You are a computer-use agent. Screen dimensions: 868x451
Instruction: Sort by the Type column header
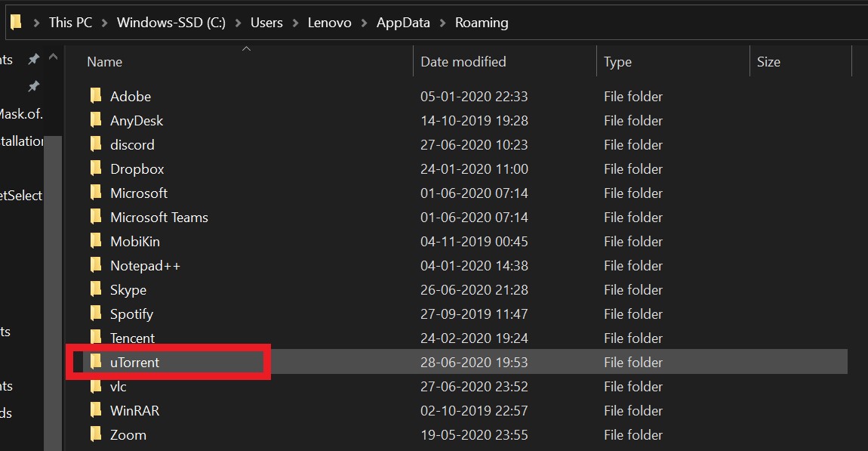(617, 61)
